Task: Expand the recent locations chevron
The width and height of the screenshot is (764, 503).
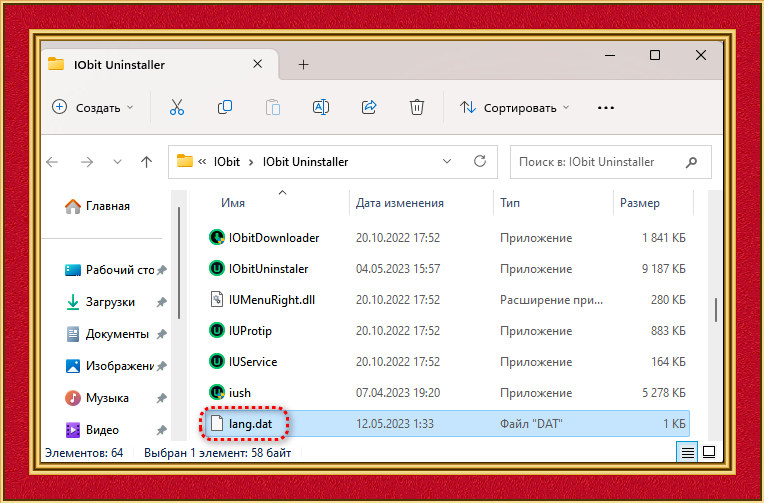Action: click(x=117, y=162)
